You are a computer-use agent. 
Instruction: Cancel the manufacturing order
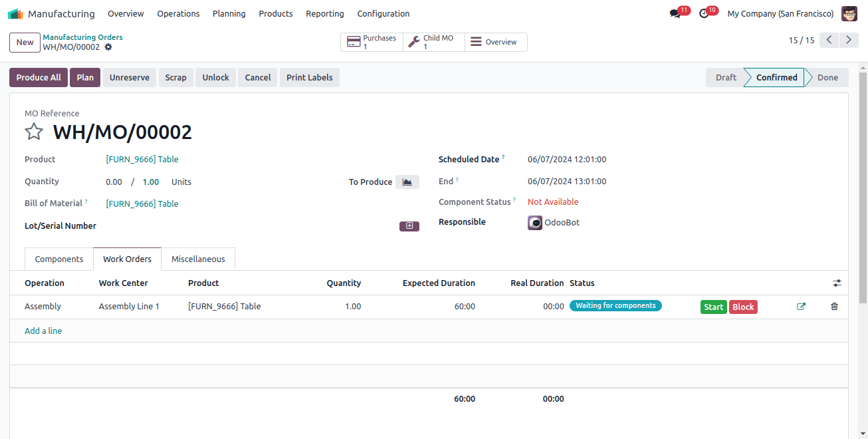coord(258,78)
